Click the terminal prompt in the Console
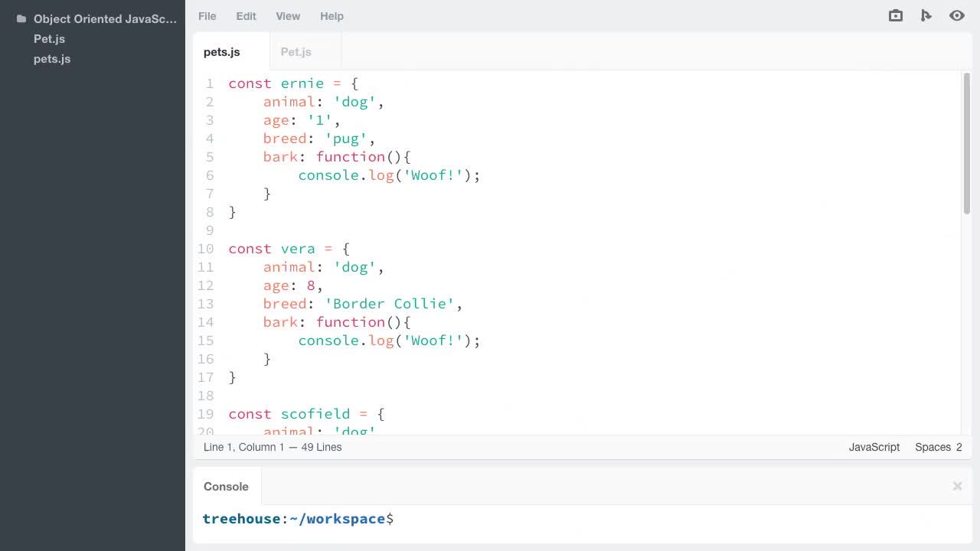Viewport: 980px width, 551px height. tap(298, 519)
